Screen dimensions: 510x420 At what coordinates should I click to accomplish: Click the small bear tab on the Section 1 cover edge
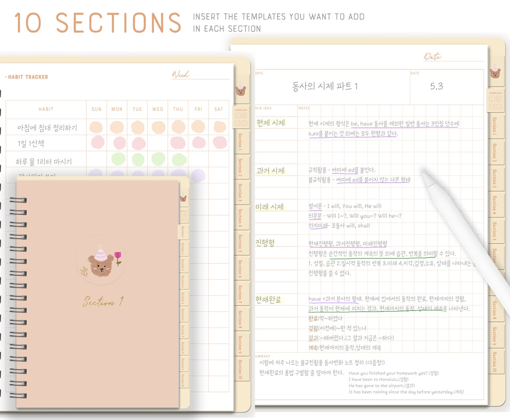click(x=183, y=198)
